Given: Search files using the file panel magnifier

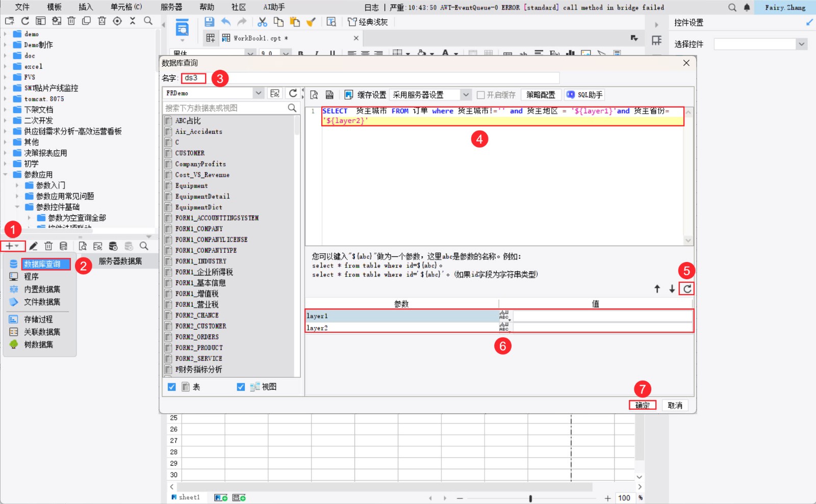Looking at the screenshot, I should pyautogui.click(x=148, y=21).
